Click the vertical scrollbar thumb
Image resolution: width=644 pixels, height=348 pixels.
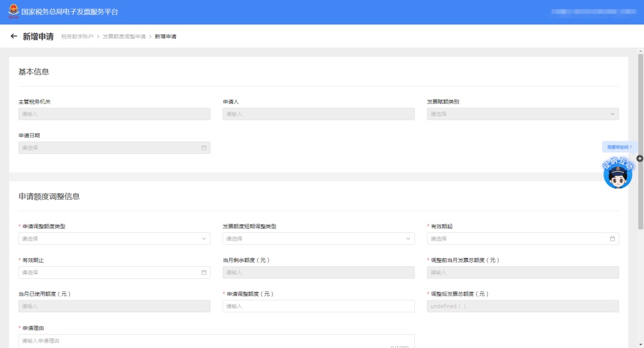pos(640,141)
